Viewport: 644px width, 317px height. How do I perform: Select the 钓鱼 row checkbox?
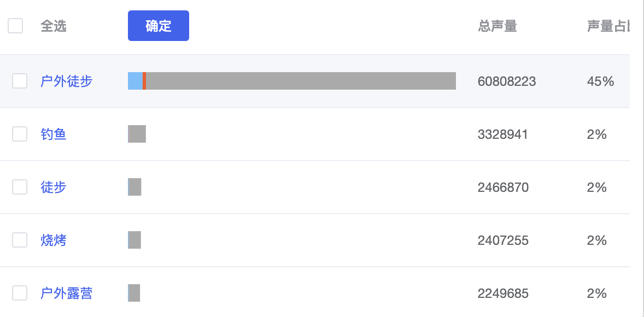[x=20, y=134]
